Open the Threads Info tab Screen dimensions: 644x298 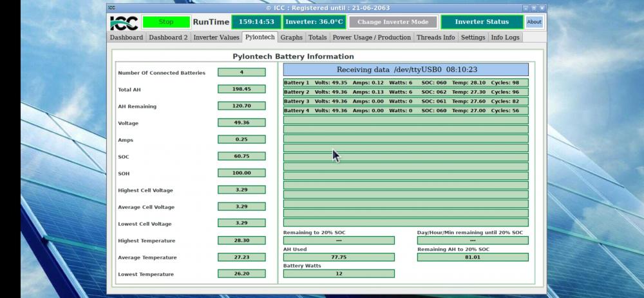tap(436, 37)
